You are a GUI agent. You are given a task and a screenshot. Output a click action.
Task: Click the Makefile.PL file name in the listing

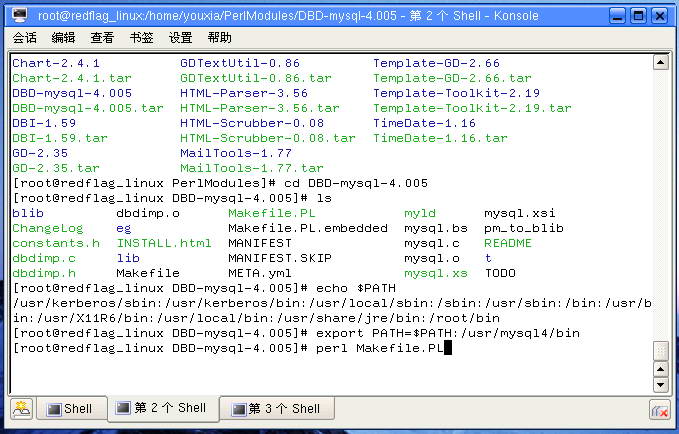click(272, 214)
